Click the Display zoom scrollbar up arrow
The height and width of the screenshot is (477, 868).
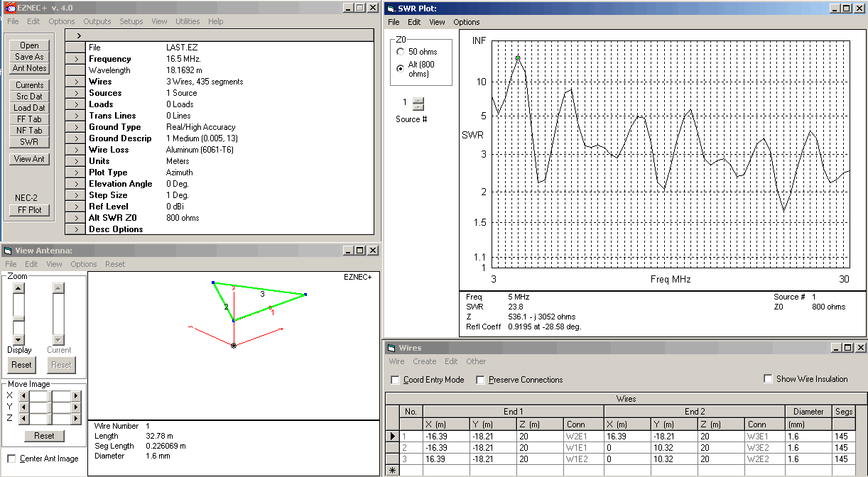click(x=19, y=288)
